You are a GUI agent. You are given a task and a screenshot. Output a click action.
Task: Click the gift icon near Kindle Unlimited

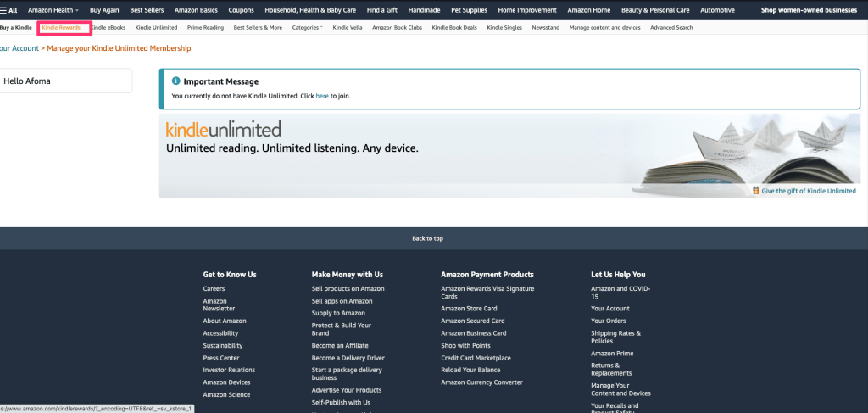point(756,191)
